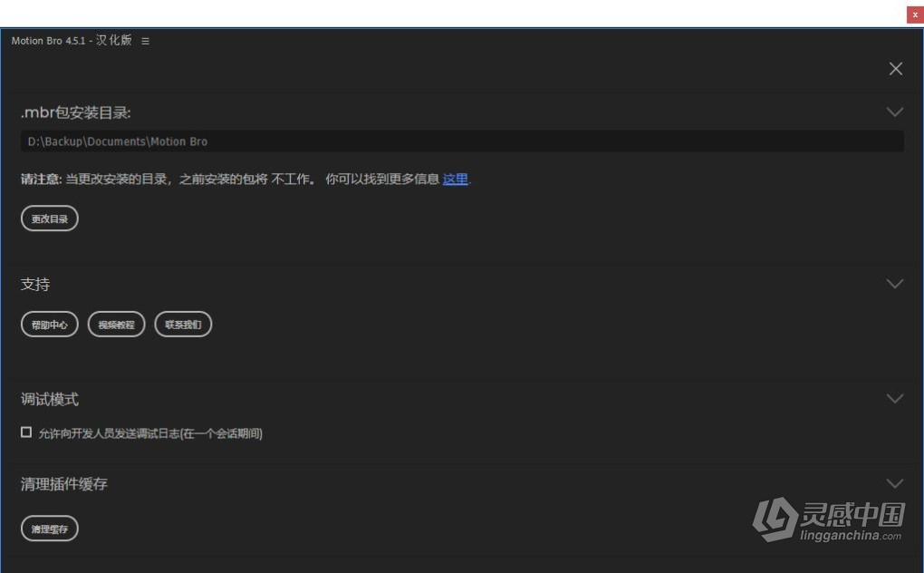924x573 pixels.
Task: Open the Motion Bro panel hamburger menu
Action: [x=145, y=42]
